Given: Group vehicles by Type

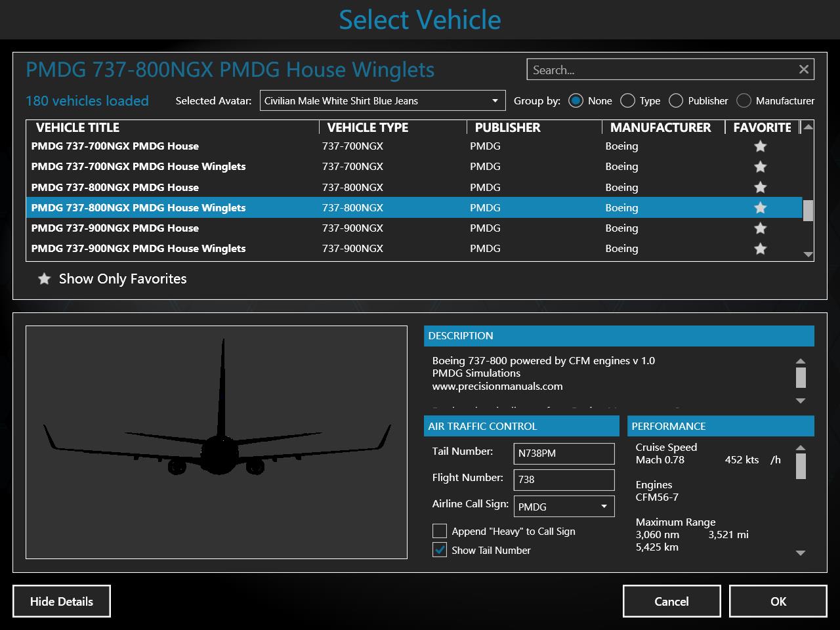Looking at the screenshot, I should 627,100.
